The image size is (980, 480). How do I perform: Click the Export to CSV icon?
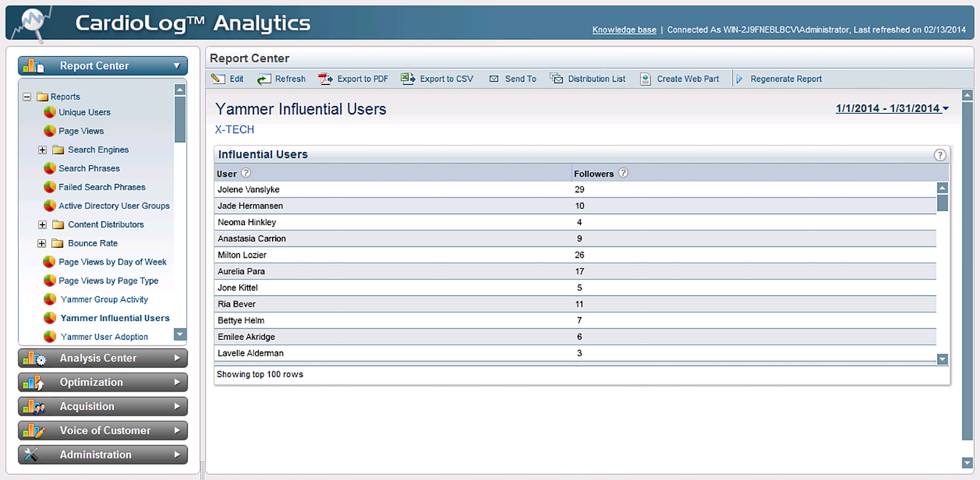coord(408,78)
